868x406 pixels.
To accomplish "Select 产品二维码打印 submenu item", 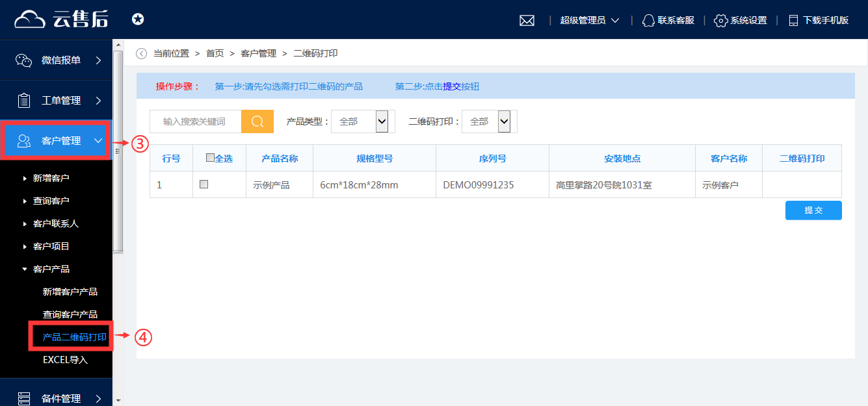I will pos(74,337).
